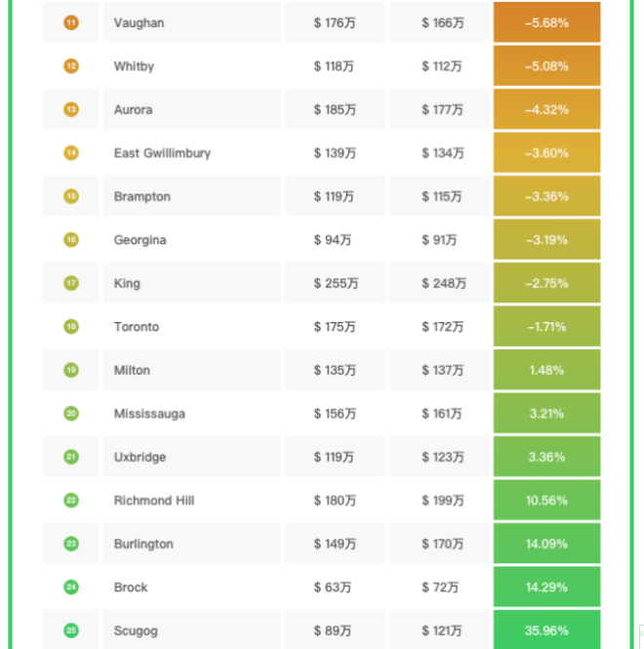Click rank badge 13 beside Aurora

click(x=71, y=109)
